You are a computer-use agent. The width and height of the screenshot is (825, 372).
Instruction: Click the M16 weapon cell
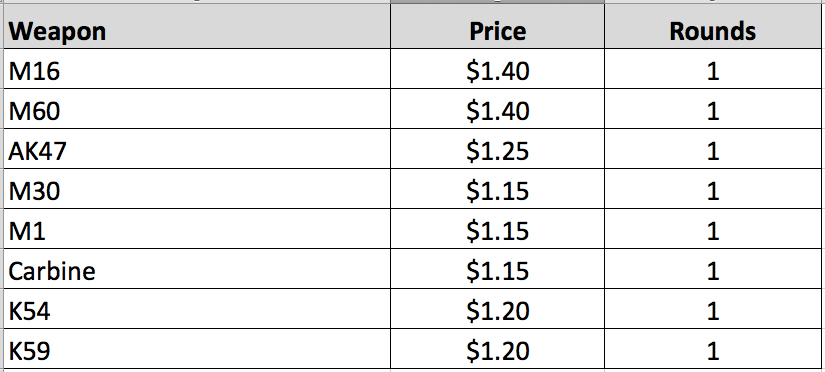197,69
